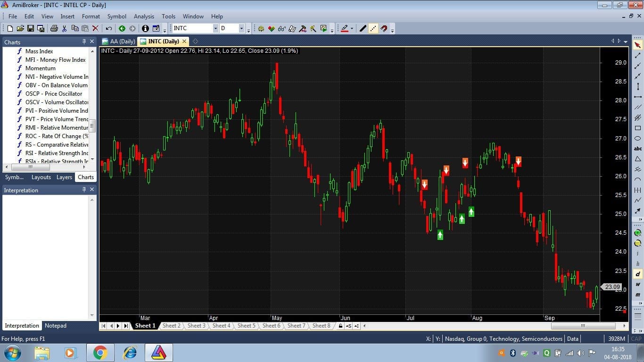Open the Symbol menu
Viewport: 644px width, 362px height.
117,16
